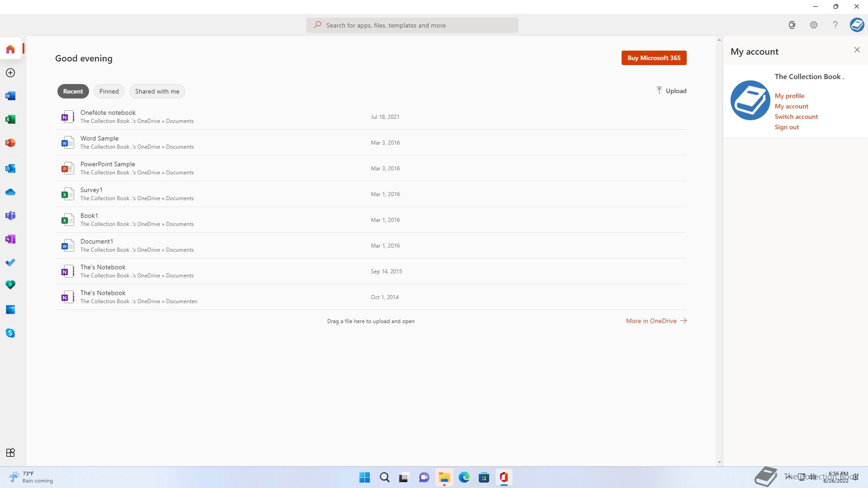Follow the More in OneDrive link

coord(656,321)
